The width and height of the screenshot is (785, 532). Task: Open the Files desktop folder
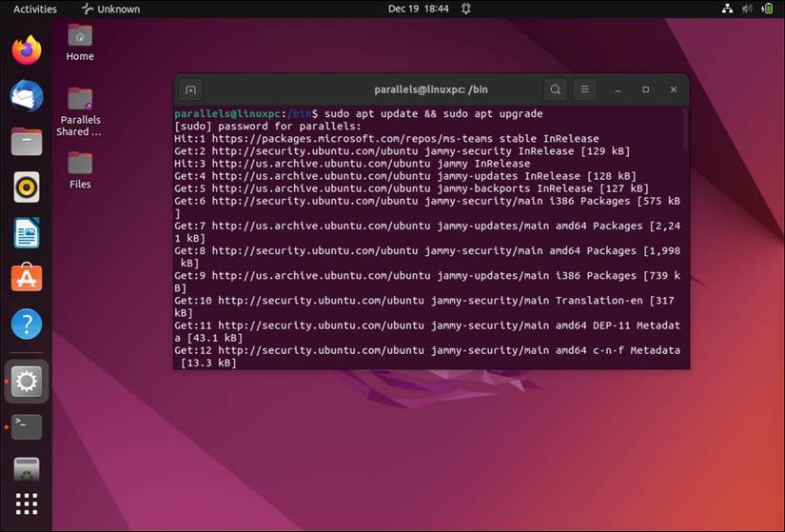[80, 170]
